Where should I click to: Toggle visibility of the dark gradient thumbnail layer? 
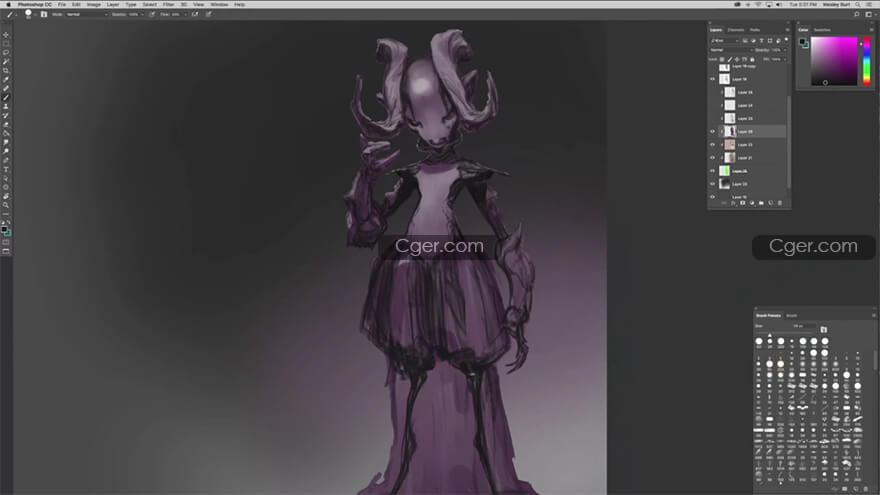713,184
